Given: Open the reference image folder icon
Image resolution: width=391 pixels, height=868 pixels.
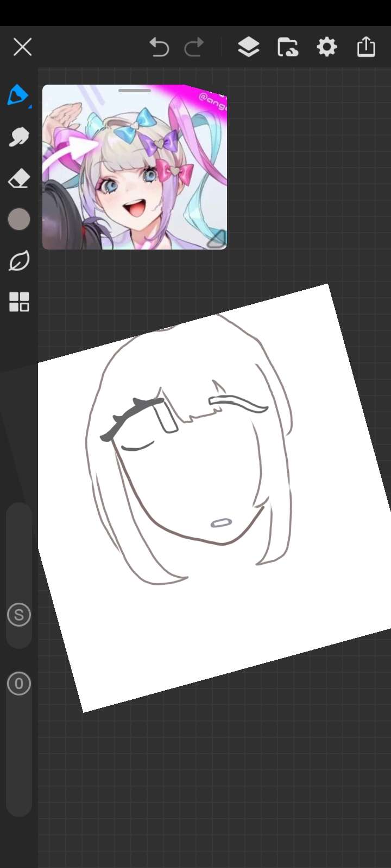Looking at the screenshot, I should pyautogui.click(x=288, y=47).
